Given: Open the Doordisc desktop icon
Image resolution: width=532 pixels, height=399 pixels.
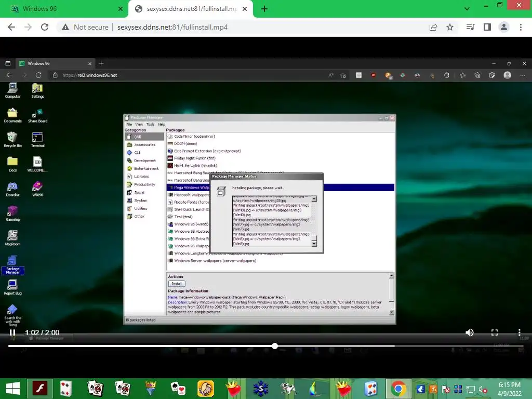Looking at the screenshot, I should pos(12,189).
